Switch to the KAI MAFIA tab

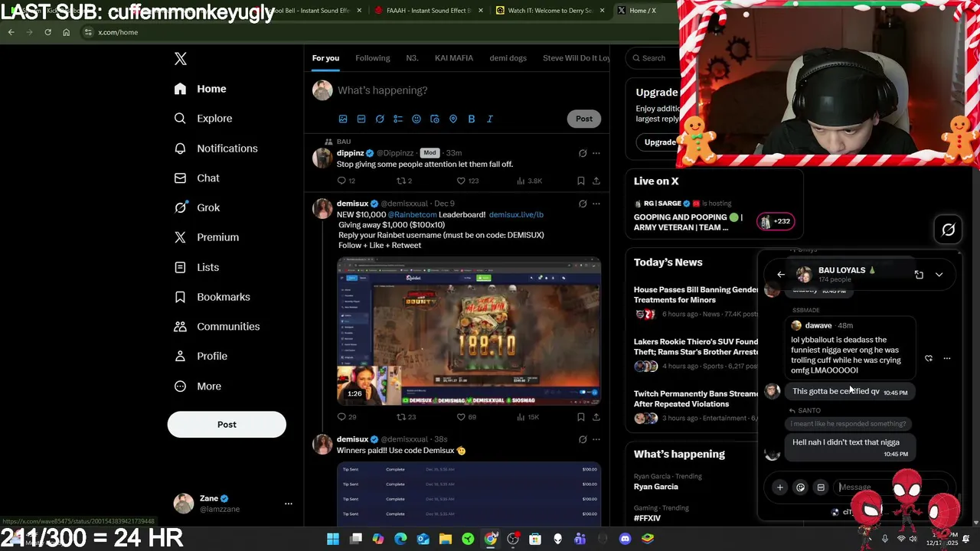(x=454, y=58)
